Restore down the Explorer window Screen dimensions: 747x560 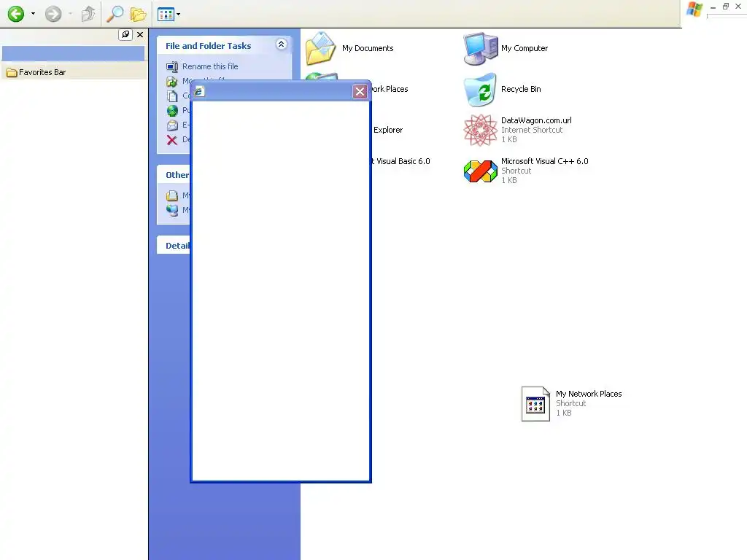pos(726,6)
